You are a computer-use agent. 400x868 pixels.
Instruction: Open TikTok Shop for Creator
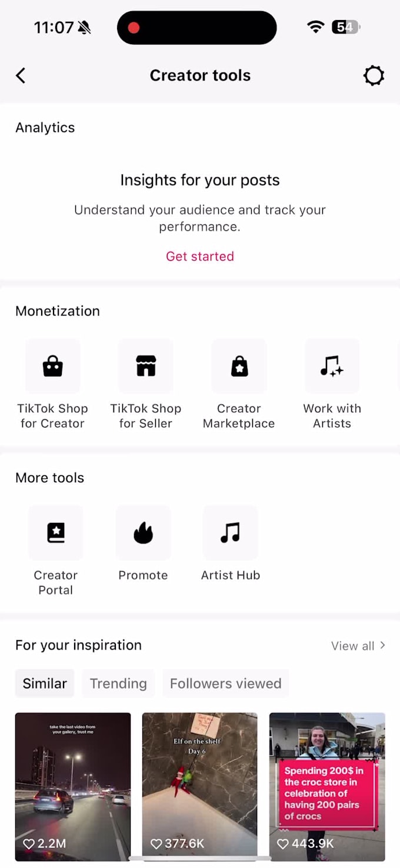pyautogui.click(x=52, y=366)
